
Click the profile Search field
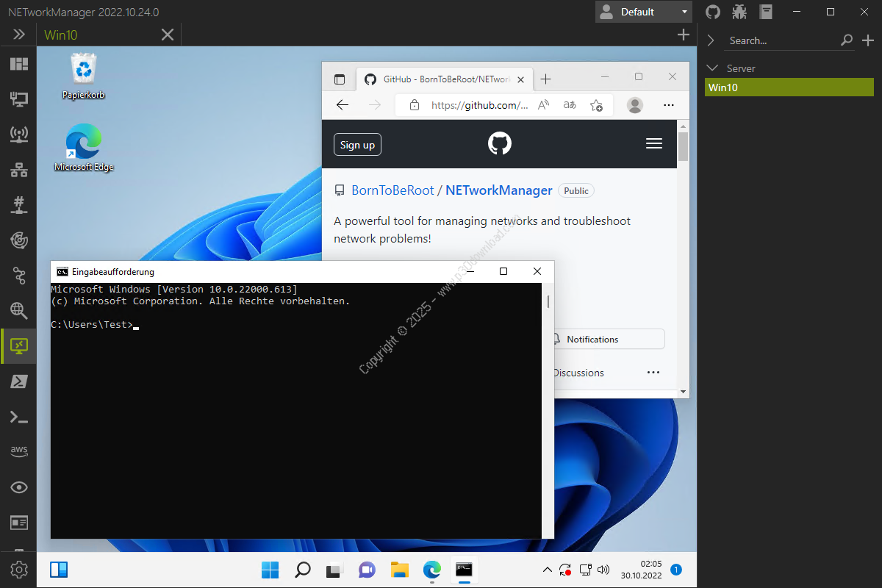tap(782, 40)
